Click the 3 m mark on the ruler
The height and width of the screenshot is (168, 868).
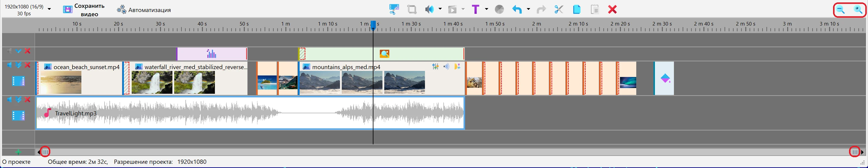point(788,24)
